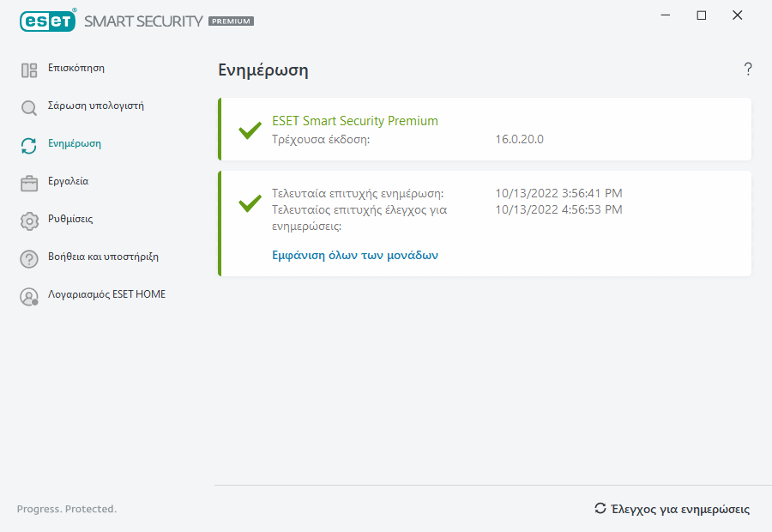Click the Ρυθμίσεις gear icon
Viewport: 772px width, 532px height.
(x=29, y=221)
